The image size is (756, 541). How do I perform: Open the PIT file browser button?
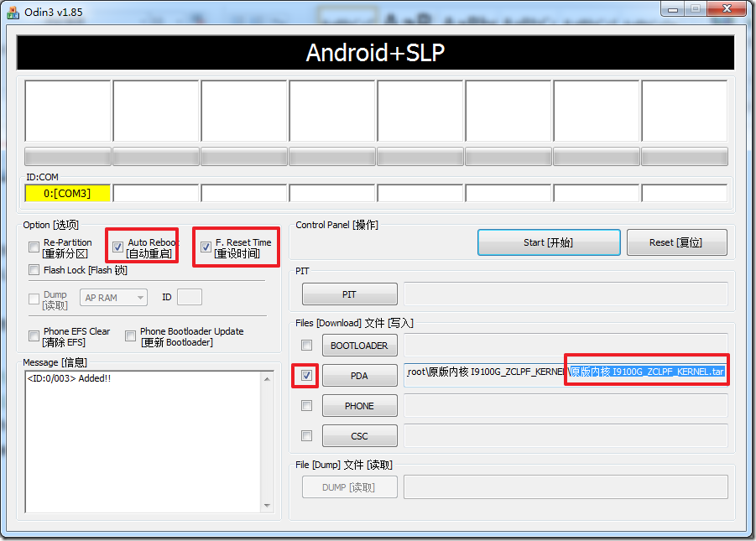[x=350, y=294]
